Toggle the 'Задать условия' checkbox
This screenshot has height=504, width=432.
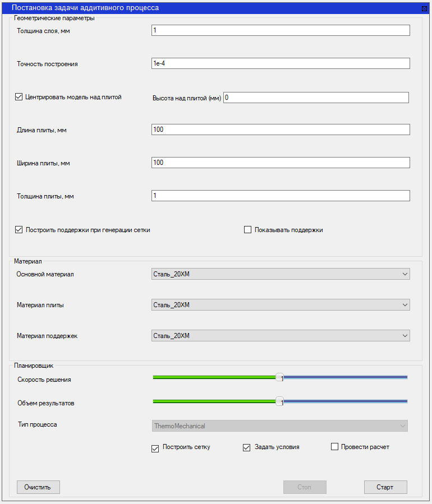click(246, 447)
